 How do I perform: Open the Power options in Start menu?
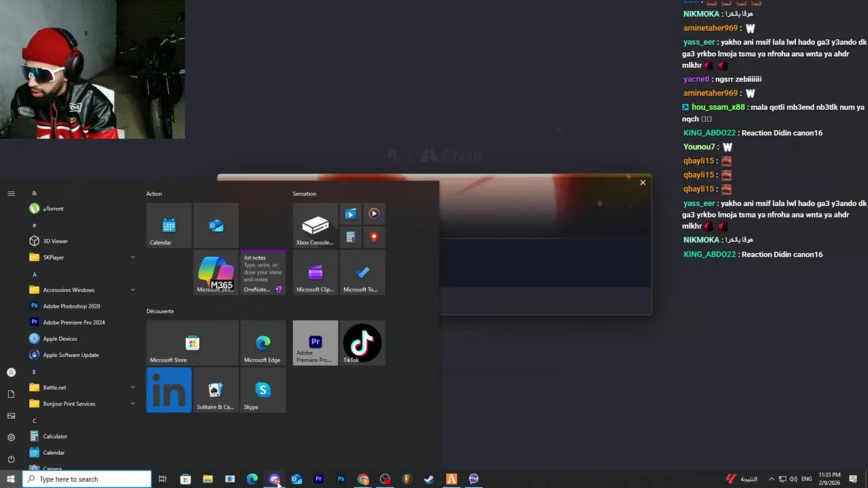[x=11, y=459]
